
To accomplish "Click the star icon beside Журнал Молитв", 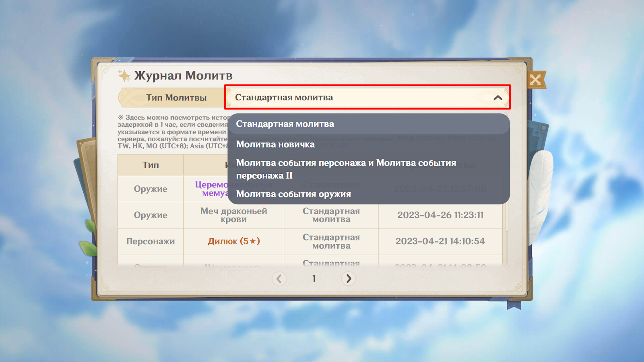I will [x=124, y=76].
